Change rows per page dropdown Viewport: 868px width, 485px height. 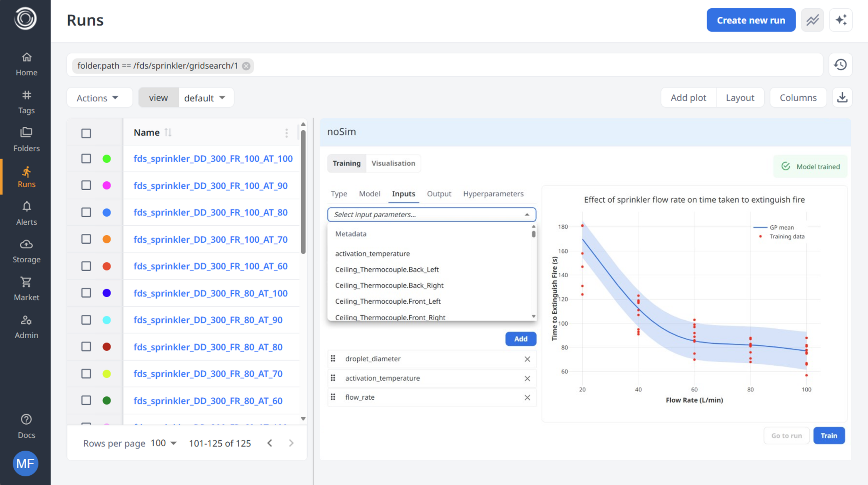(x=164, y=443)
